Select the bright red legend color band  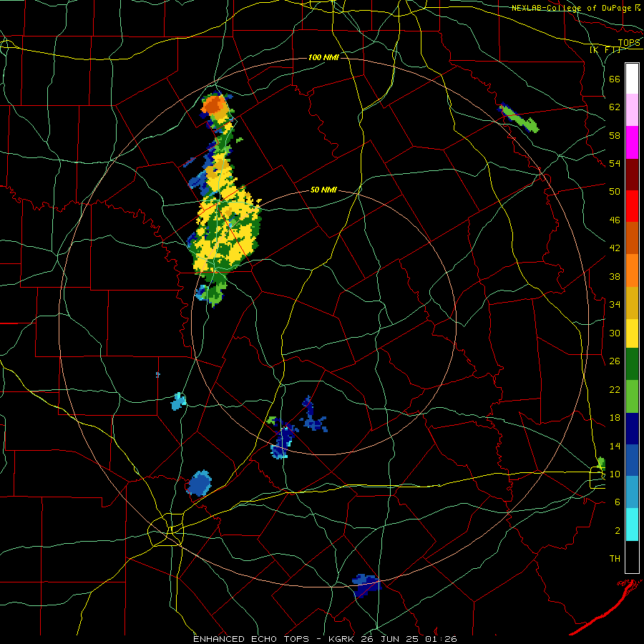click(632, 206)
